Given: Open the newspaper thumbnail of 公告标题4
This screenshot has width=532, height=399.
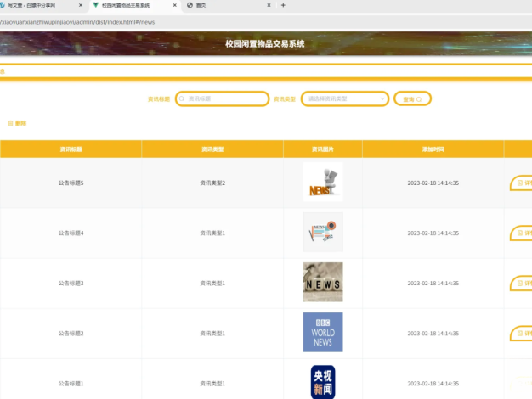Looking at the screenshot, I should (323, 233).
